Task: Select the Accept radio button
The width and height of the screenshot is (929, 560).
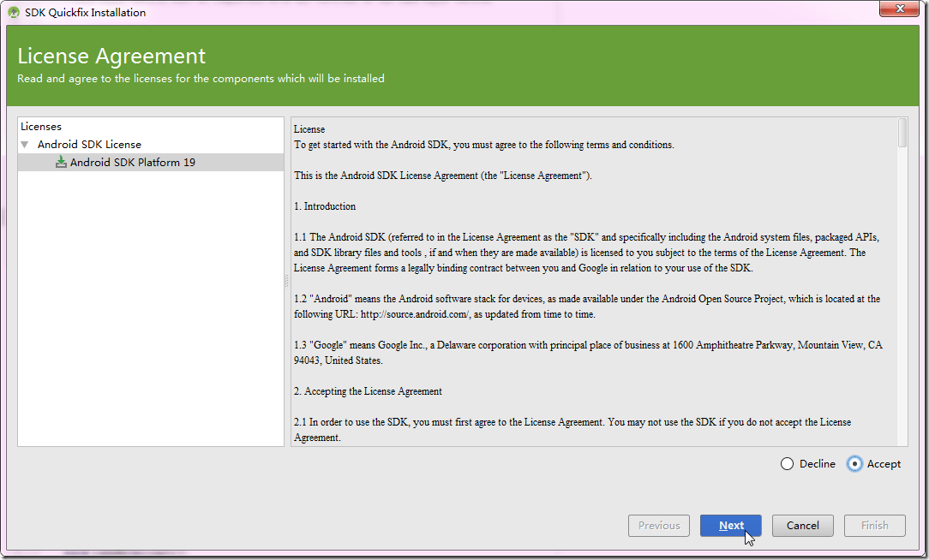Action: coord(854,464)
